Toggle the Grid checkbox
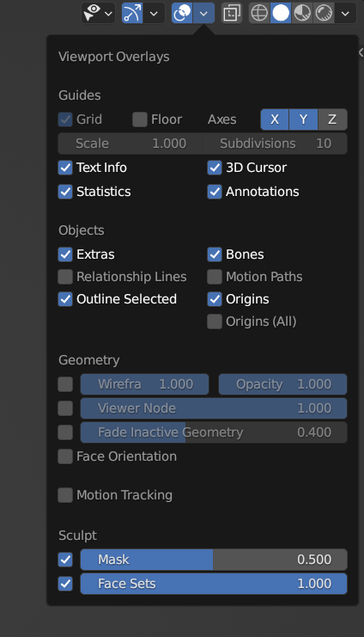Screen dimensions: 364x637 pos(65,119)
